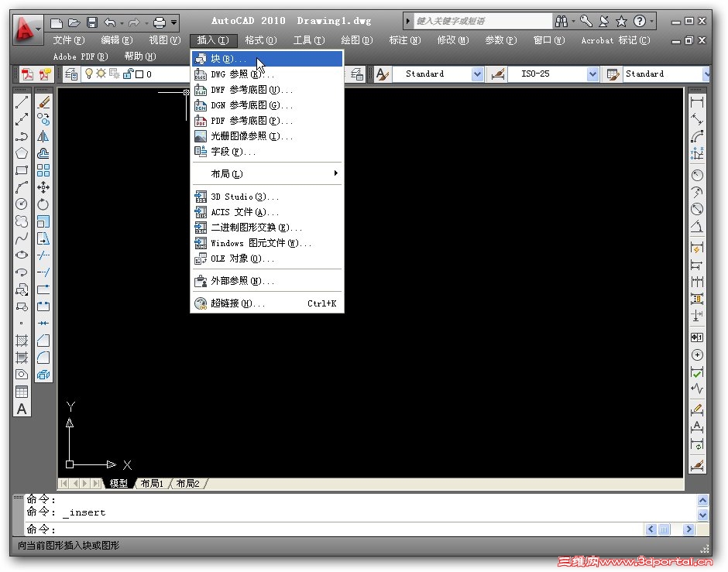Select the Spline draw tool

(22, 238)
